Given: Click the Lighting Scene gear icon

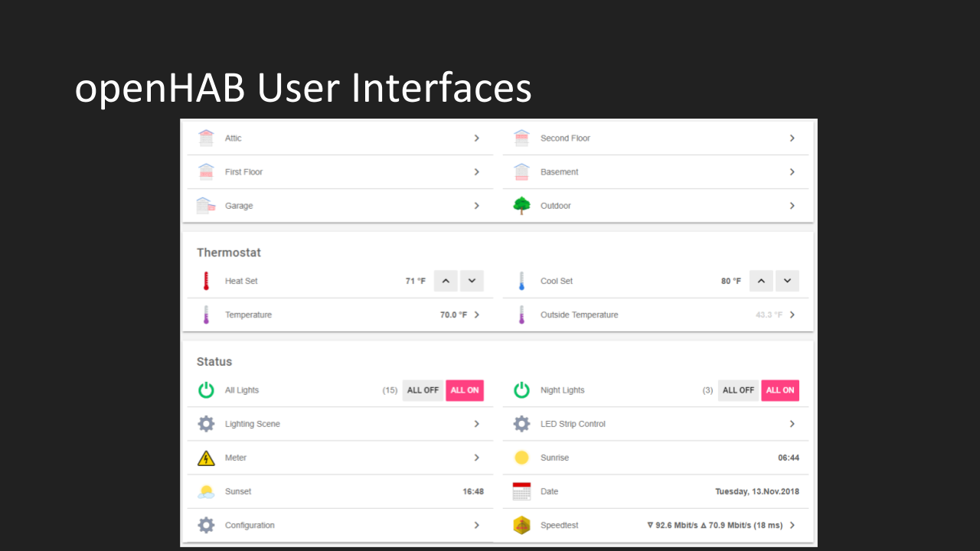Looking at the screenshot, I should pyautogui.click(x=206, y=424).
